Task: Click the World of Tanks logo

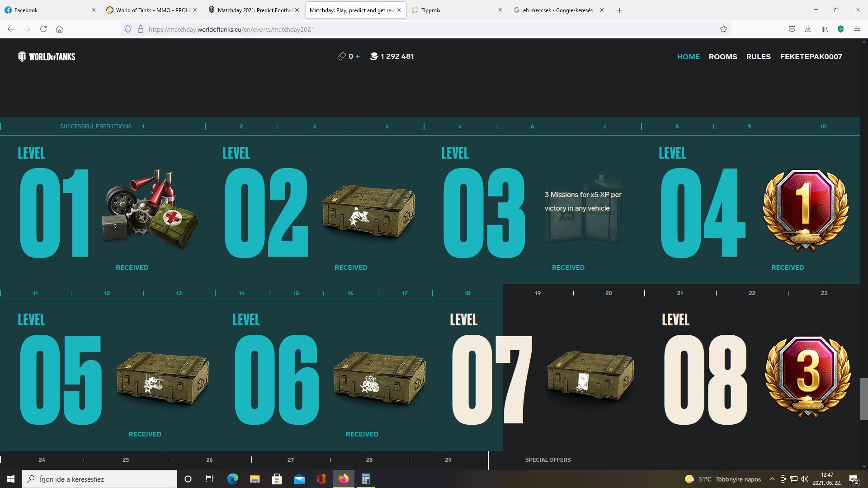Action: coord(47,56)
